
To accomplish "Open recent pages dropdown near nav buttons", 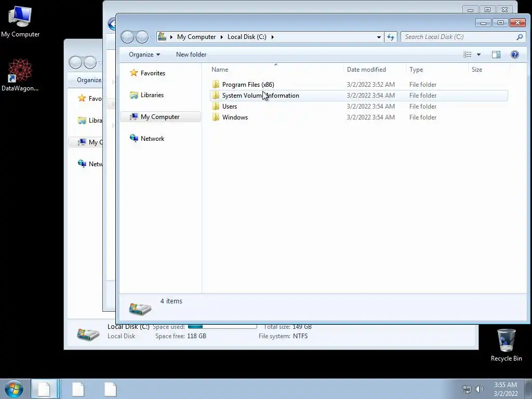I will coord(152,37).
